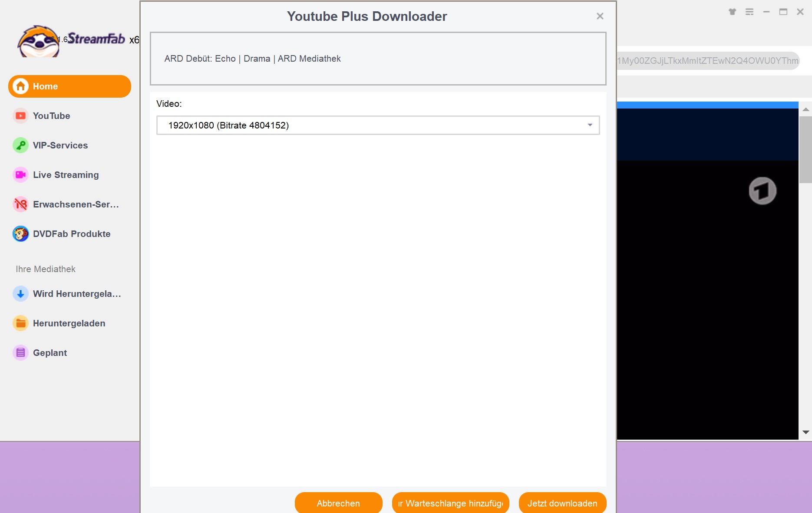Click the VIP-Services key icon
The height and width of the screenshot is (513, 812).
tap(20, 145)
